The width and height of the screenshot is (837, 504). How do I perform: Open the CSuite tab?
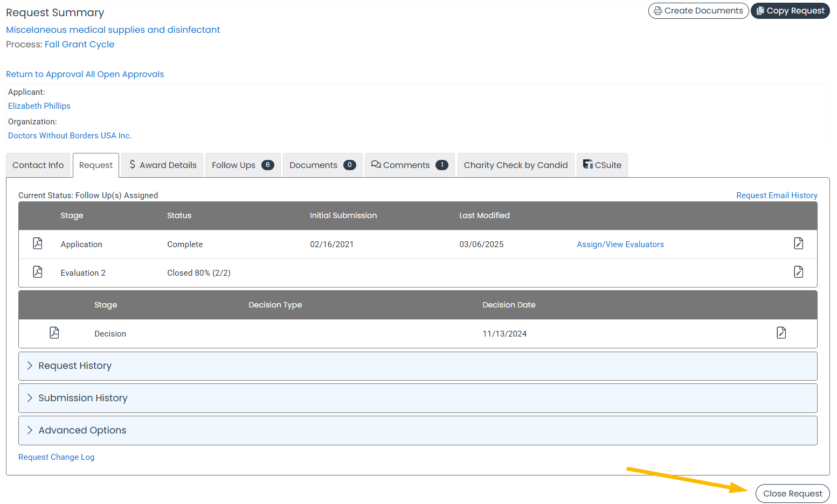[x=602, y=165]
